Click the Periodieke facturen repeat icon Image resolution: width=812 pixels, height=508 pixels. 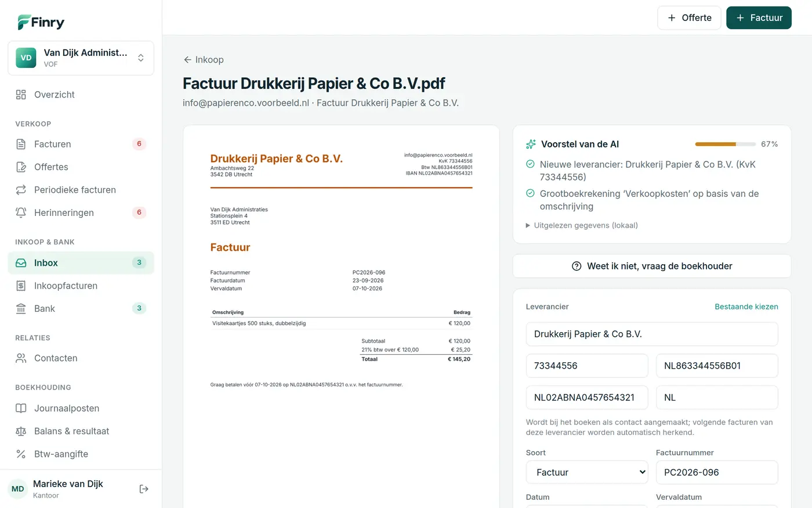pyautogui.click(x=21, y=190)
